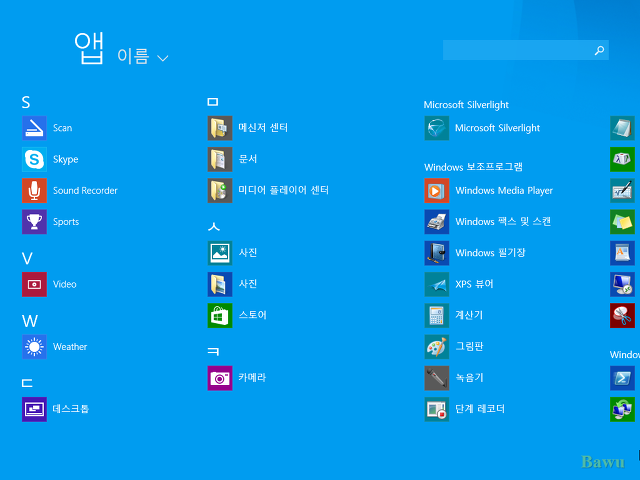Select the S group letter header

point(26,102)
